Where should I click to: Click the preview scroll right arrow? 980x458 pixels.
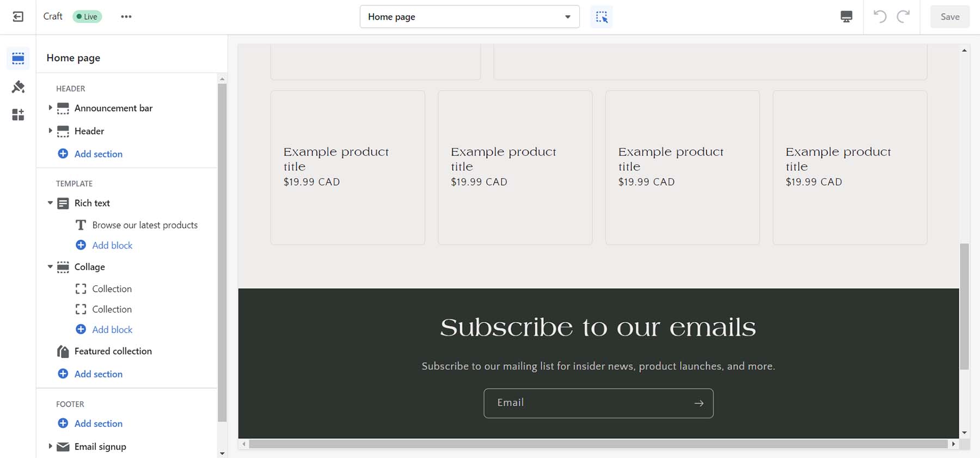click(x=953, y=444)
